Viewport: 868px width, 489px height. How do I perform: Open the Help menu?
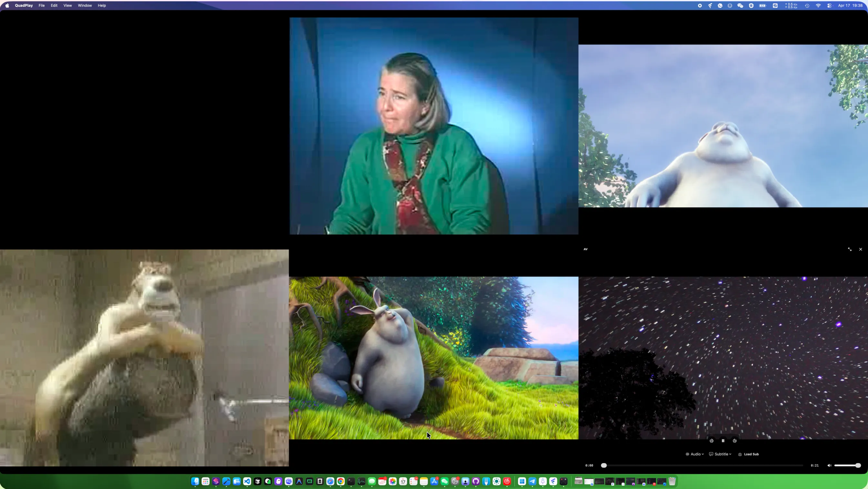click(x=102, y=5)
